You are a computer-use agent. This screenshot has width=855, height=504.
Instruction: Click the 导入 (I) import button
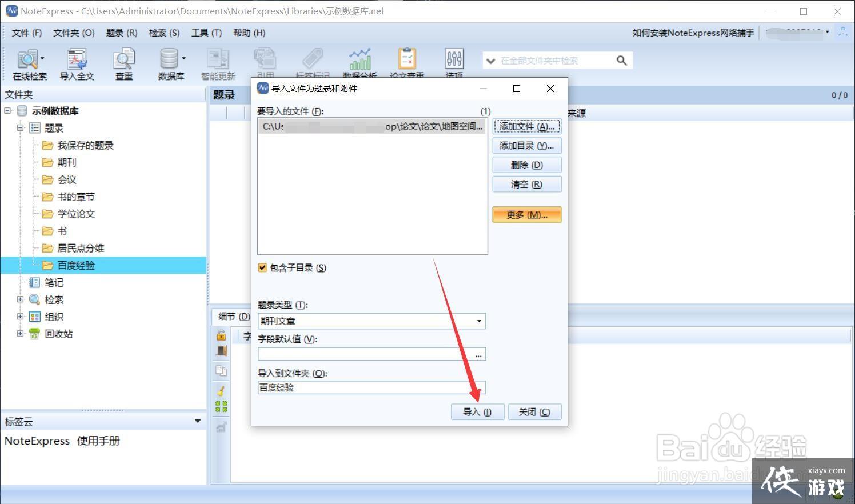pos(477,412)
